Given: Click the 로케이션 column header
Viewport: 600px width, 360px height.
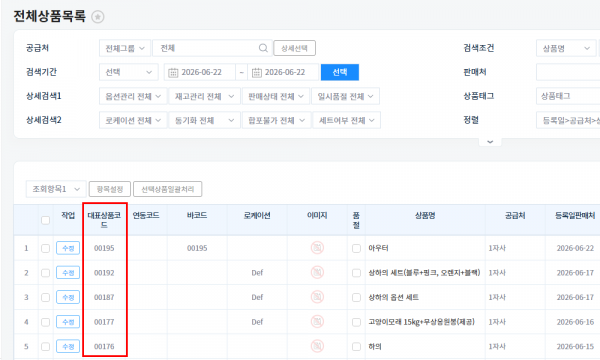Looking at the screenshot, I should tap(257, 215).
